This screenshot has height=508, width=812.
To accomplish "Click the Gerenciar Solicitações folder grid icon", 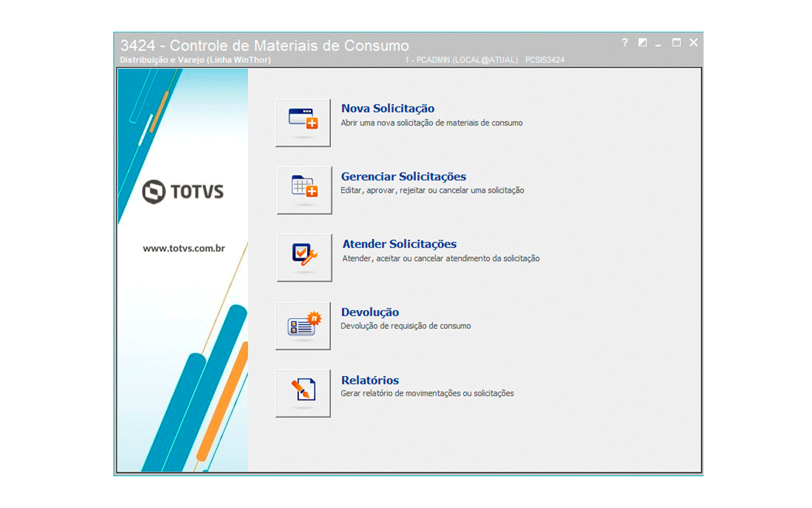I will tap(304, 190).
